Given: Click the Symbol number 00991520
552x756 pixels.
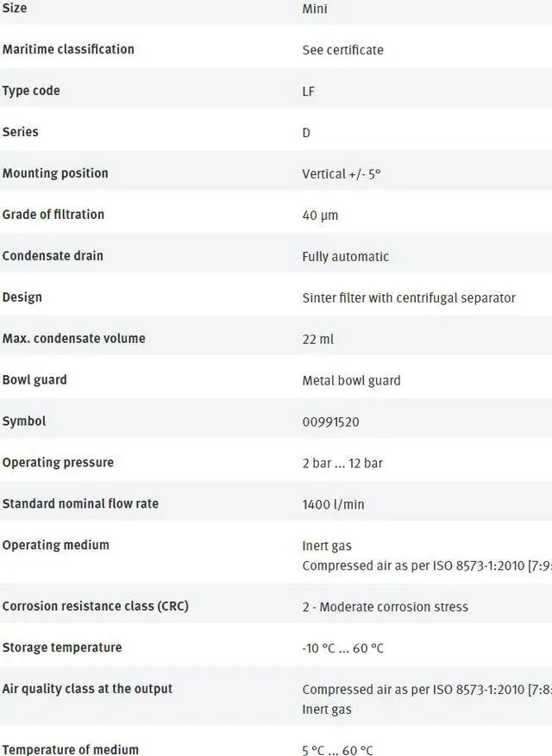Looking at the screenshot, I should (331, 422).
